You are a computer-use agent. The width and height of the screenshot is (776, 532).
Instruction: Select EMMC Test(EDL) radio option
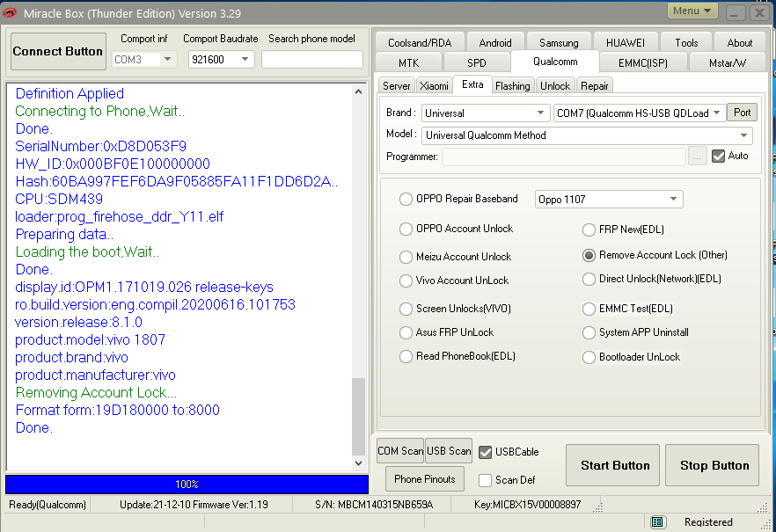tap(589, 309)
